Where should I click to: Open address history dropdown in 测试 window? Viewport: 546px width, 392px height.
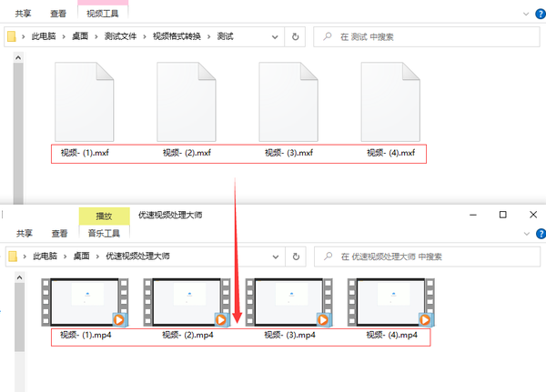[275, 37]
